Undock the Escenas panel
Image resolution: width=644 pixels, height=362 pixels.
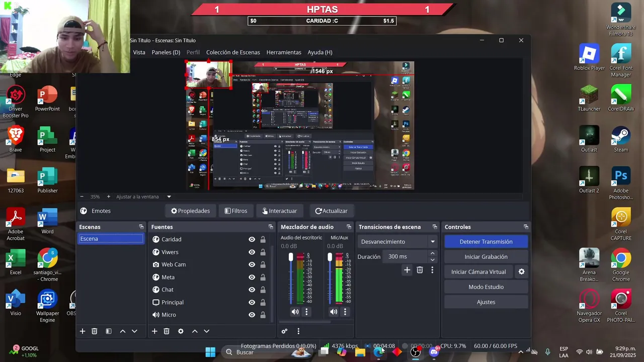click(x=141, y=227)
